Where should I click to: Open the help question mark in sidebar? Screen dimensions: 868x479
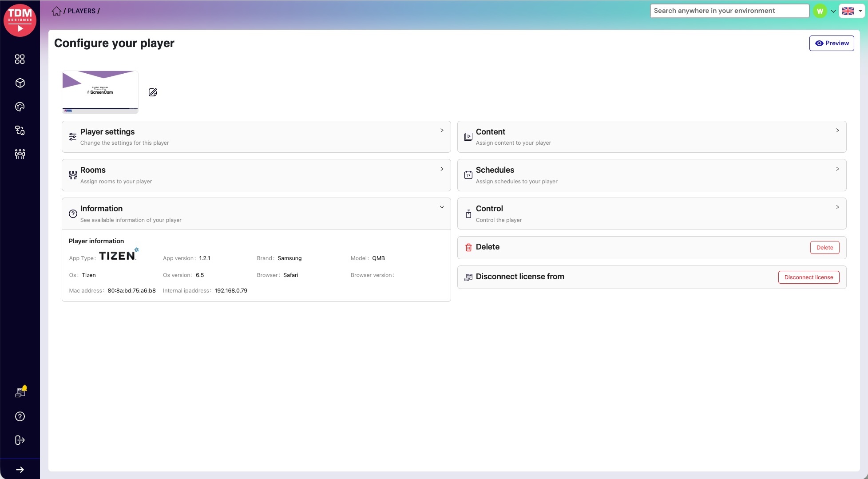pos(20,416)
